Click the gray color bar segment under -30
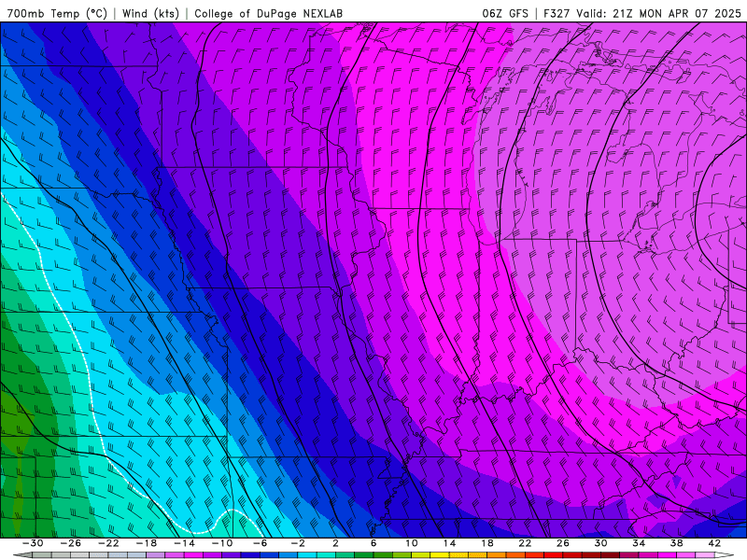 coord(42,555)
